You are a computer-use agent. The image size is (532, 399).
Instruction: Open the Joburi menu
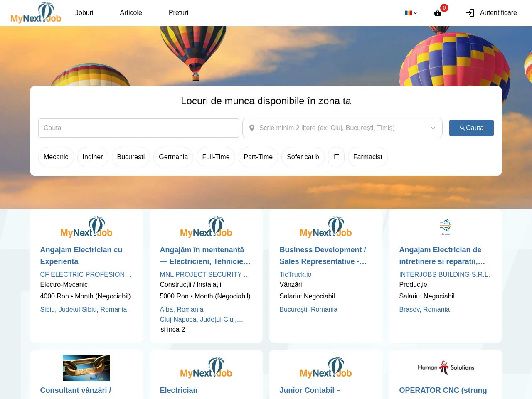coord(84,13)
